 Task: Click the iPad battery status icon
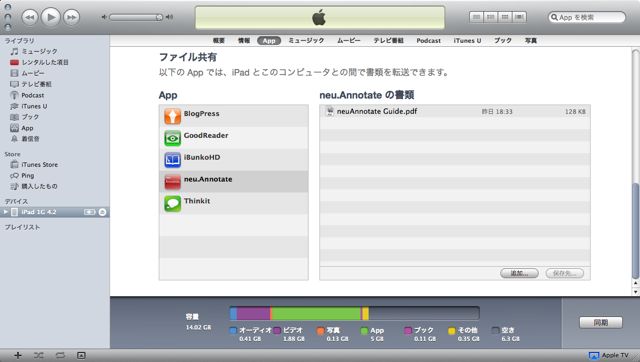[89, 212]
